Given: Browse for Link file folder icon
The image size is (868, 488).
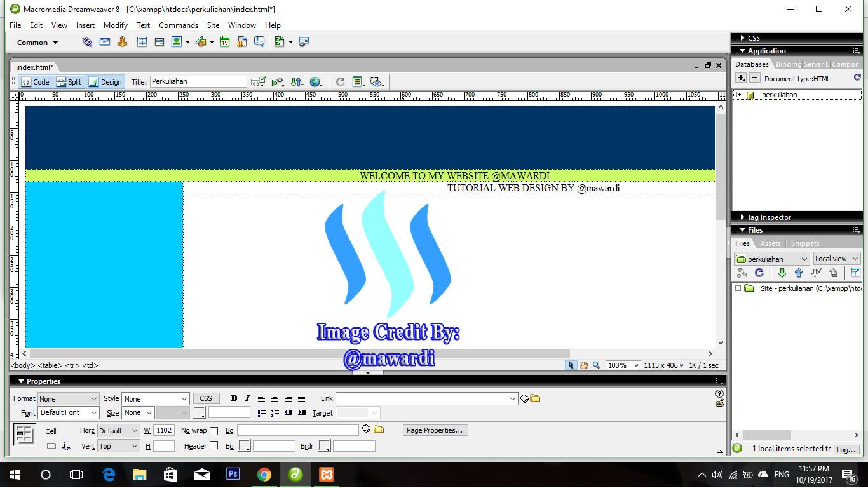Looking at the screenshot, I should (x=535, y=399).
